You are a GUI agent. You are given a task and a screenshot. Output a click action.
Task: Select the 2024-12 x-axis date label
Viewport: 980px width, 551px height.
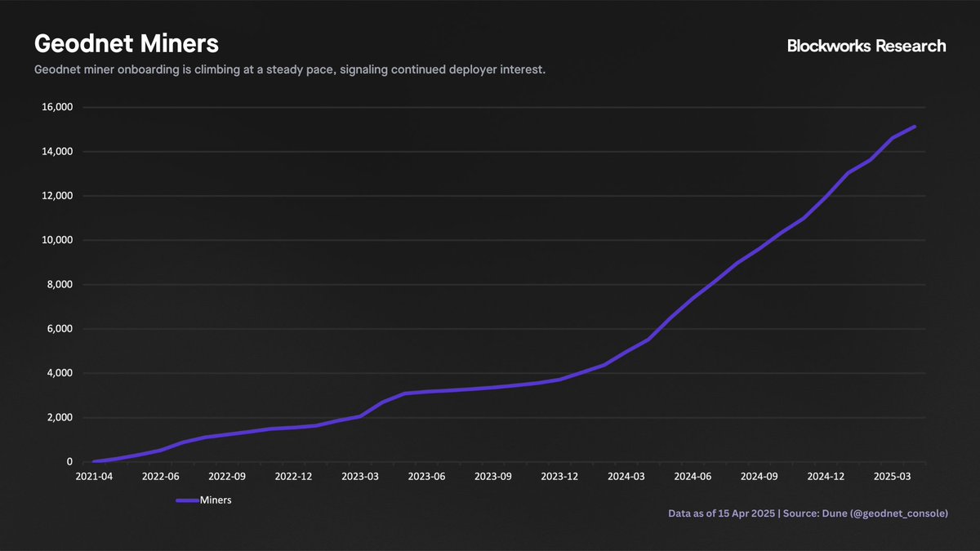tap(827, 476)
